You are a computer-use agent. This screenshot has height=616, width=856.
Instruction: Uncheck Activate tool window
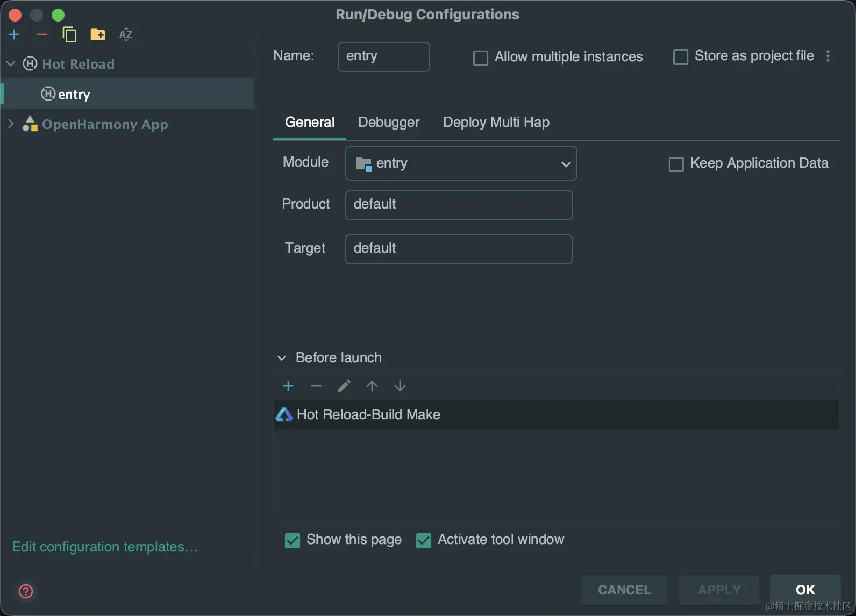pos(424,540)
